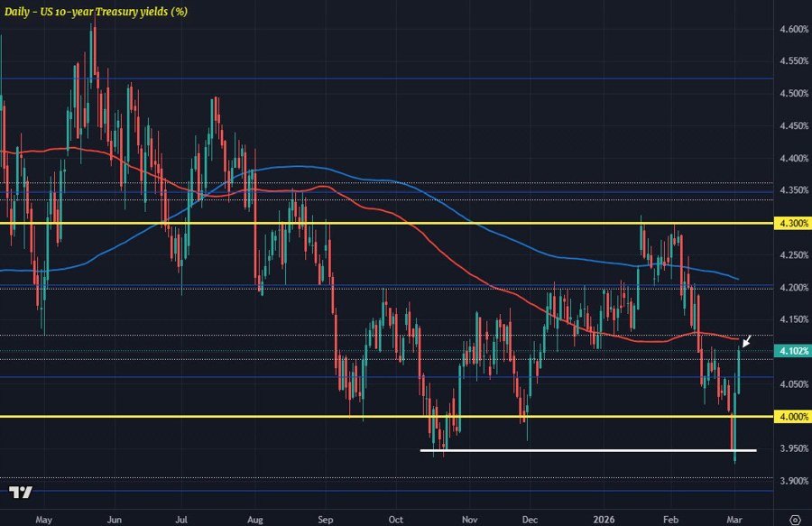
Task: Click the yellow 4.000% price label
Action: 790,416
